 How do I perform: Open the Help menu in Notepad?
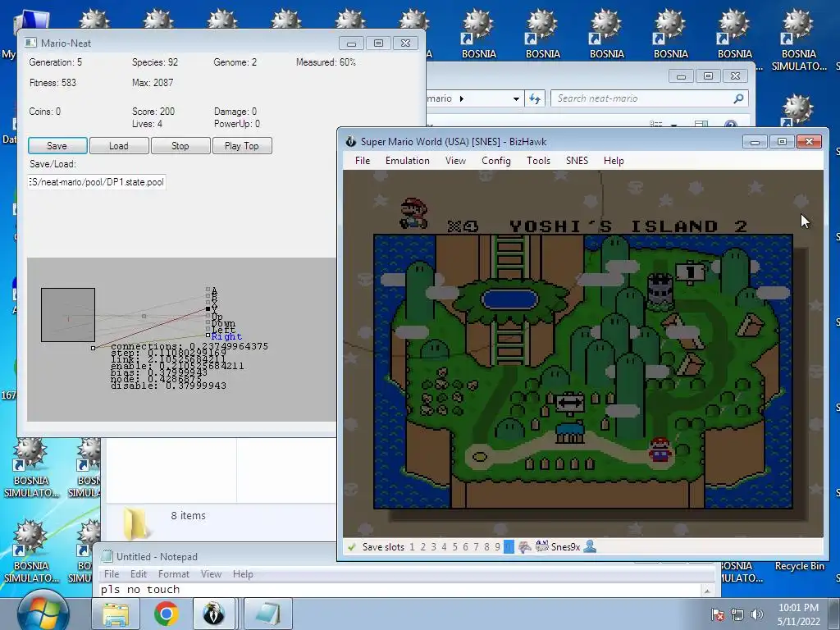(243, 574)
